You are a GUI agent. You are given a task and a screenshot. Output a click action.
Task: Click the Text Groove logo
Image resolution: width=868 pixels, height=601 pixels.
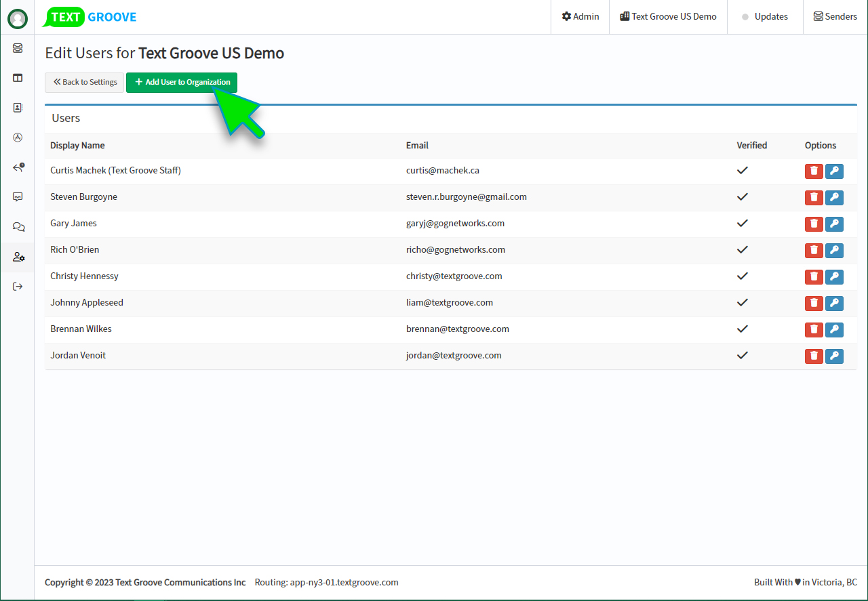(90, 18)
